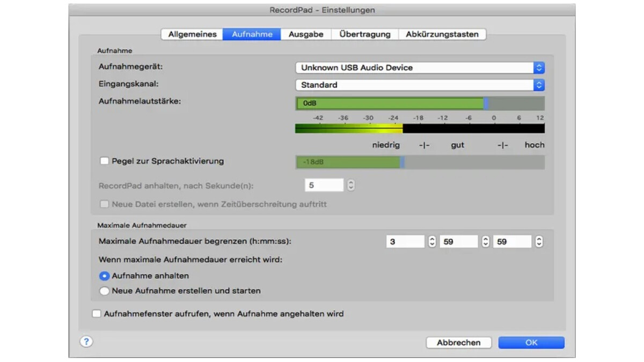This screenshot has width=644, height=362.
Task: Check Aufnahmefenster aufrufen checkbox
Action: pyautogui.click(x=97, y=314)
